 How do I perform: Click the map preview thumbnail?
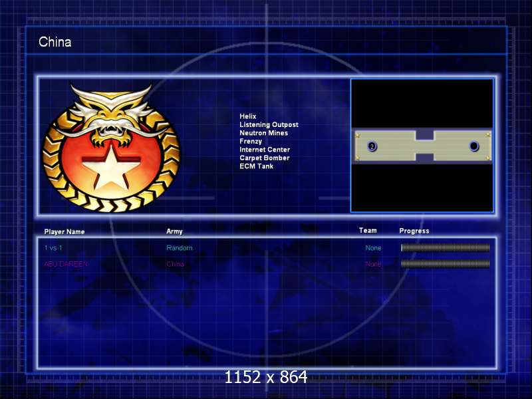point(422,146)
